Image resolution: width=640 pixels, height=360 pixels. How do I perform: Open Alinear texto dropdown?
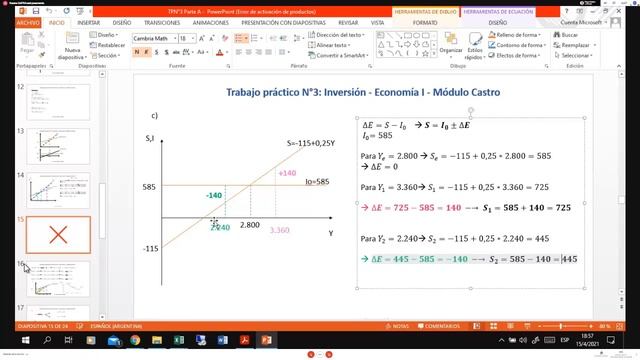[x=330, y=45]
